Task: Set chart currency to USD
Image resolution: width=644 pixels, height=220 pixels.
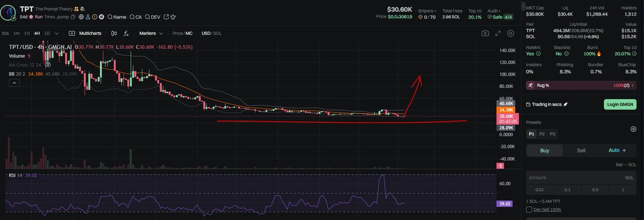Action: (206, 33)
